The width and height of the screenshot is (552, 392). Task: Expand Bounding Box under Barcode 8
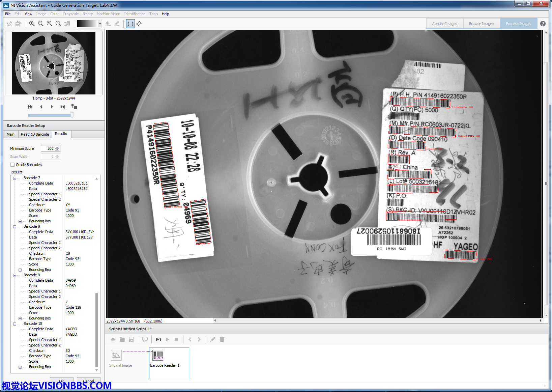(20, 270)
